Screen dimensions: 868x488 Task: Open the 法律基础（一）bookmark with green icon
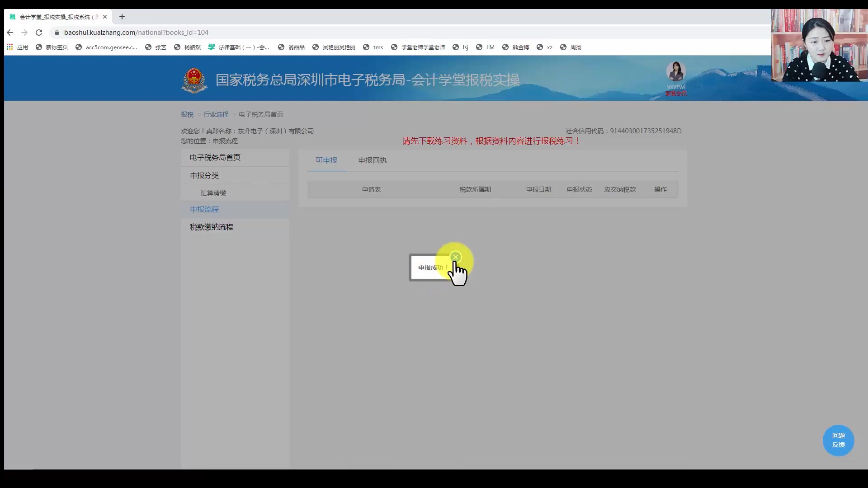[212, 47]
